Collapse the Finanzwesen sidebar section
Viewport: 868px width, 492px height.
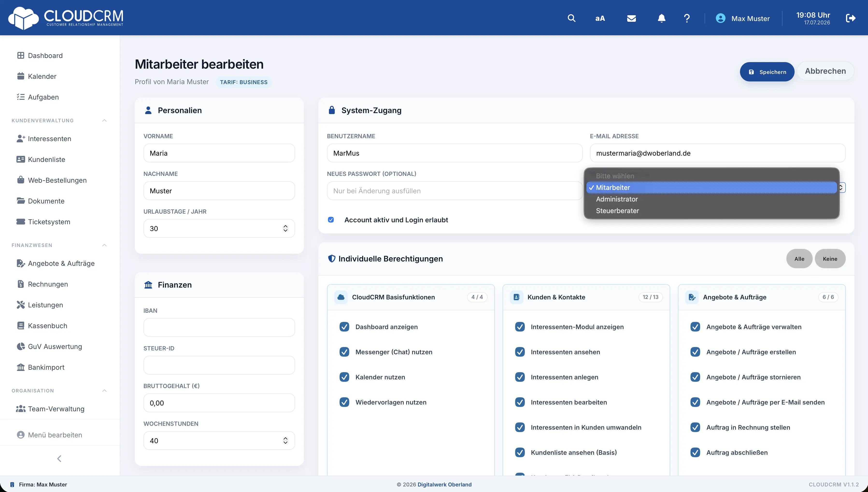coord(104,245)
